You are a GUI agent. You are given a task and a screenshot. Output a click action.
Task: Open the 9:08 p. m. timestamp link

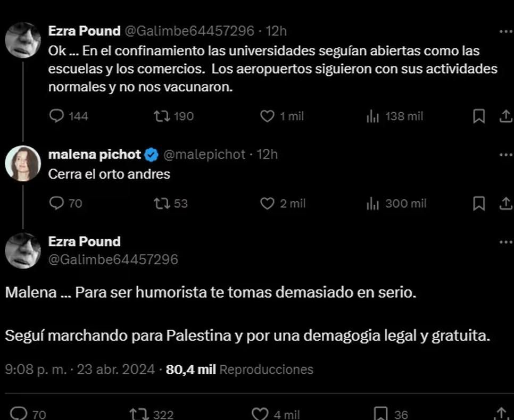[x=80, y=369]
